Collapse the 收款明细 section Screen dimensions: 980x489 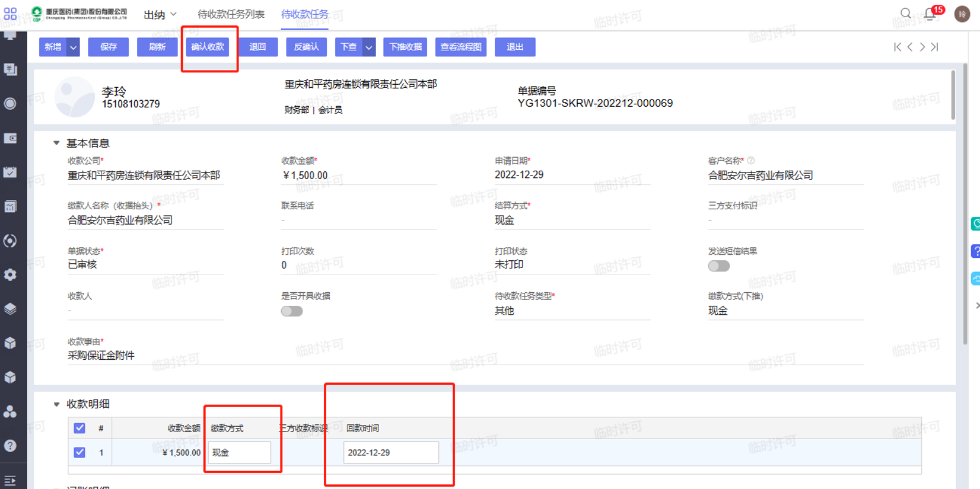coord(56,404)
